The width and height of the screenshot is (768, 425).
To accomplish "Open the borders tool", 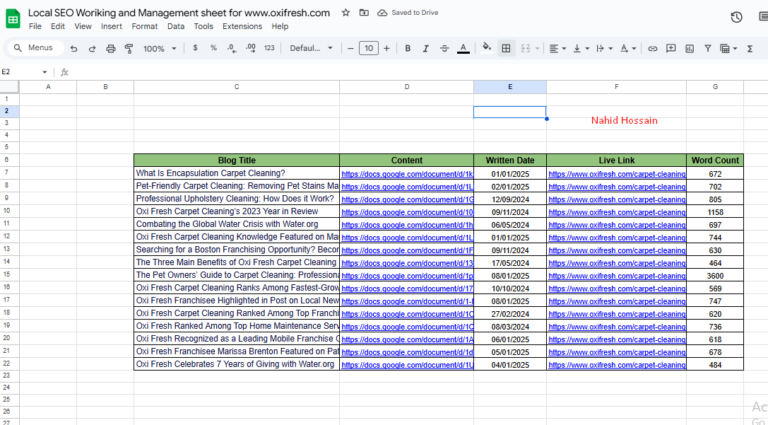I will click(506, 48).
